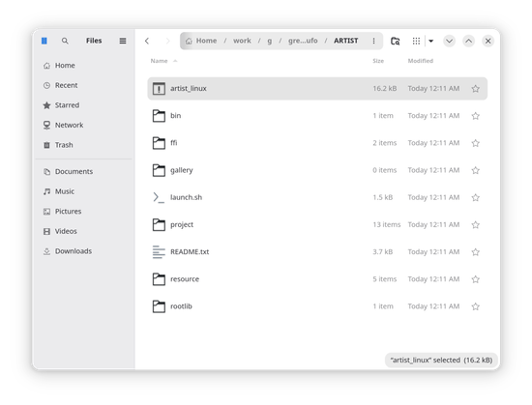Click the project folder name
This screenshot has height=405, width=532.
(182, 225)
